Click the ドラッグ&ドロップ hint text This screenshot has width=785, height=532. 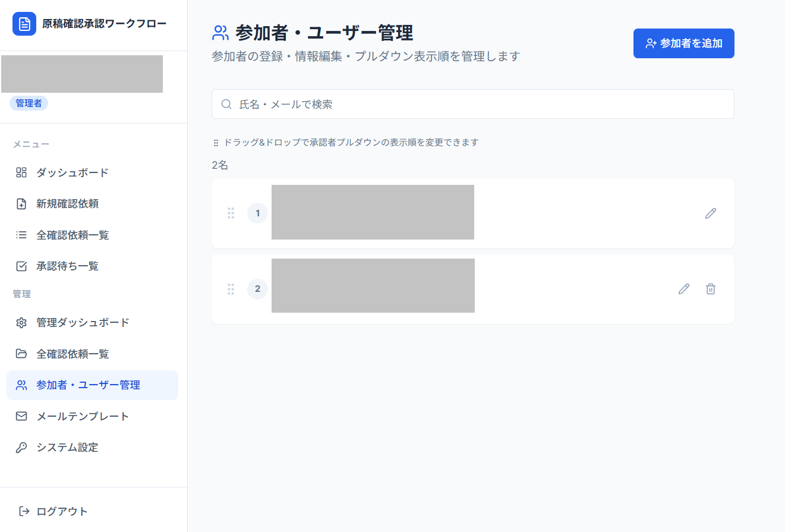(351, 143)
